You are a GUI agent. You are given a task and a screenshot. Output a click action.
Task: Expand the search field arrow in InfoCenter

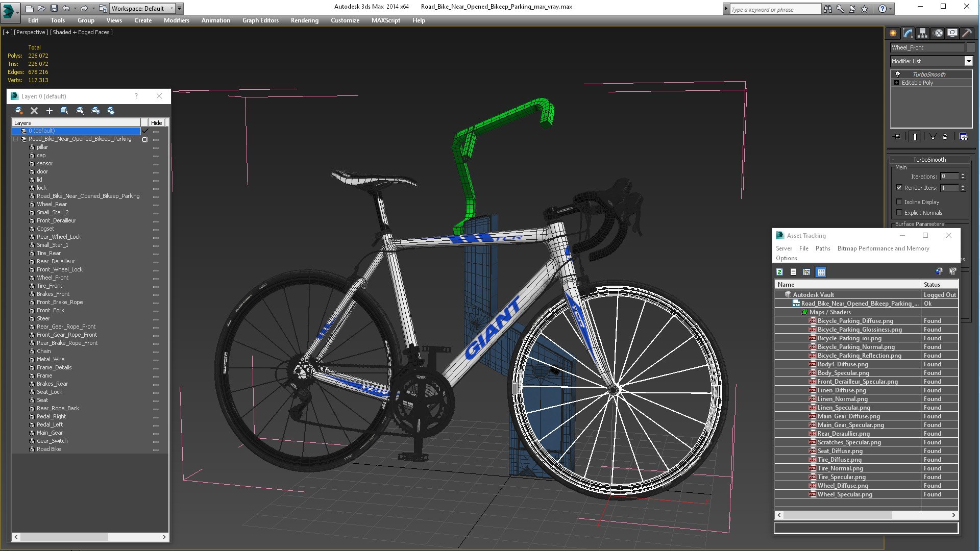click(726, 9)
